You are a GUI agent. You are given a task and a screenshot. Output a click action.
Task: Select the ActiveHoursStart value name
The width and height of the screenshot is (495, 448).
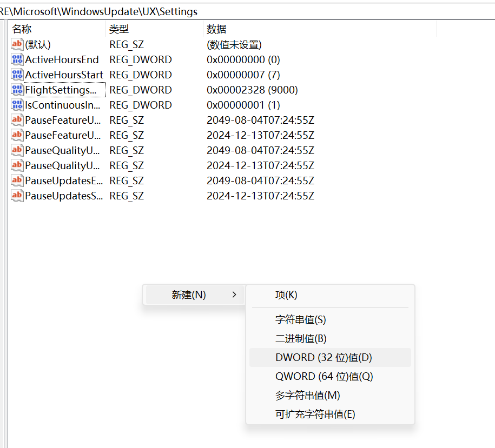click(64, 75)
